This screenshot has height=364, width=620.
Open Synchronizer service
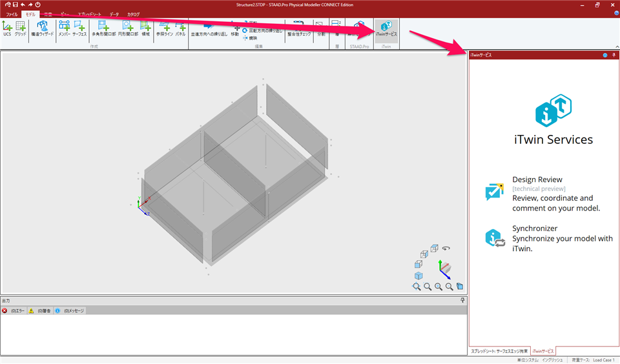[548, 238]
